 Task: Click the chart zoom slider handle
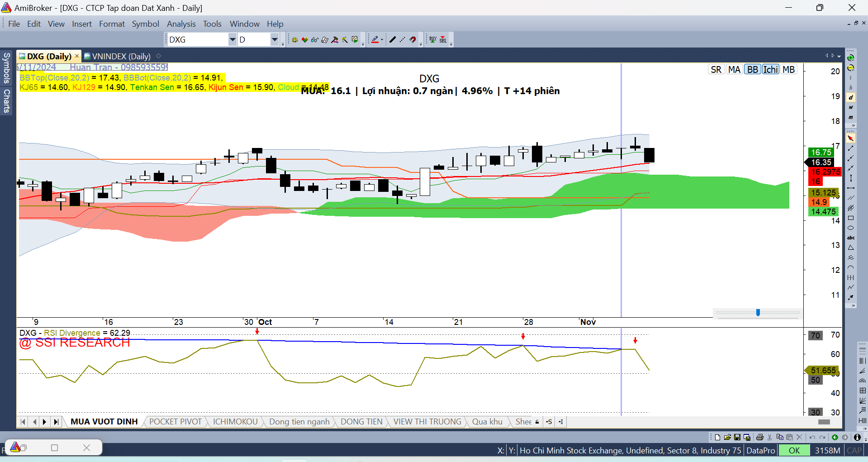pyautogui.click(x=758, y=312)
